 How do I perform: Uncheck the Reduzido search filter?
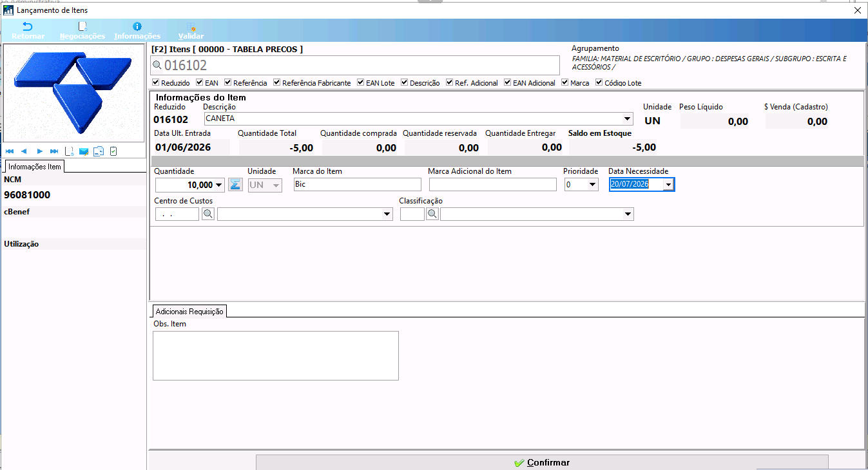[x=156, y=82]
